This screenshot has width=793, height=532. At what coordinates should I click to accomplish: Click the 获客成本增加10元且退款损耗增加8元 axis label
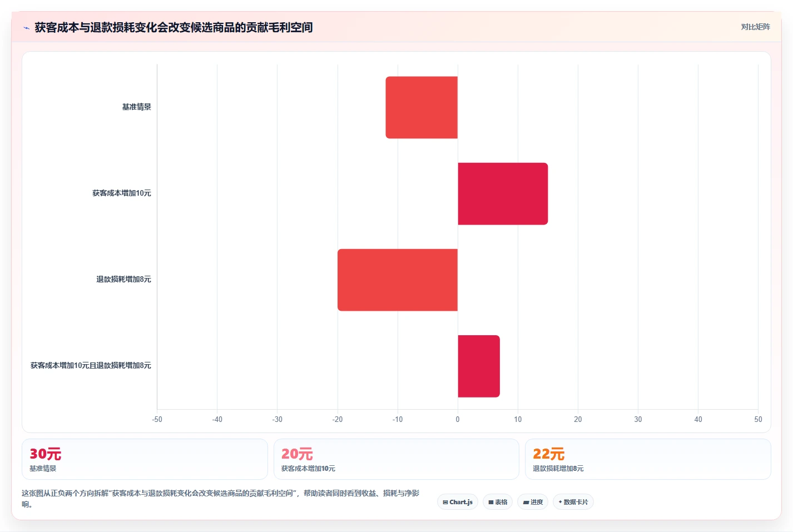(91, 365)
